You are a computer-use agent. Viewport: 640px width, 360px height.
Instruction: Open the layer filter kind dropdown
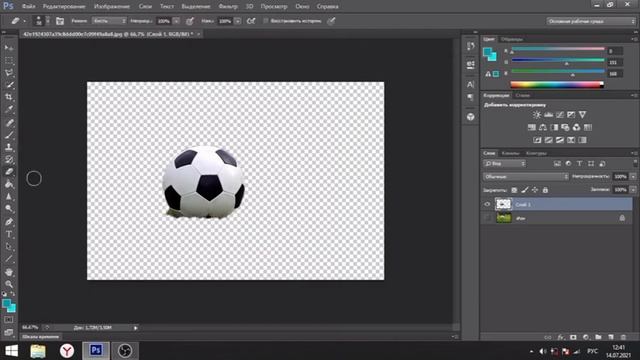pos(505,164)
